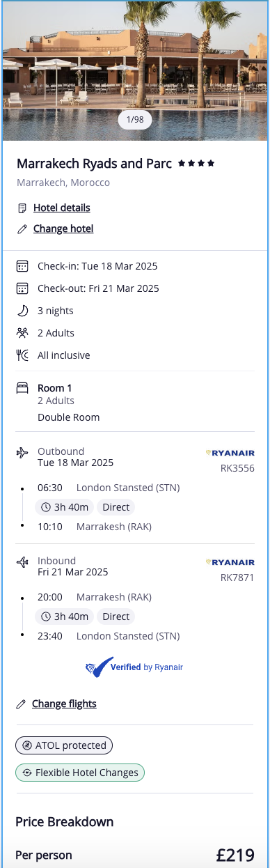The width and height of the screenshot is (270, 868).
Task: Click the ATOL protected badge
Action: 64,745
